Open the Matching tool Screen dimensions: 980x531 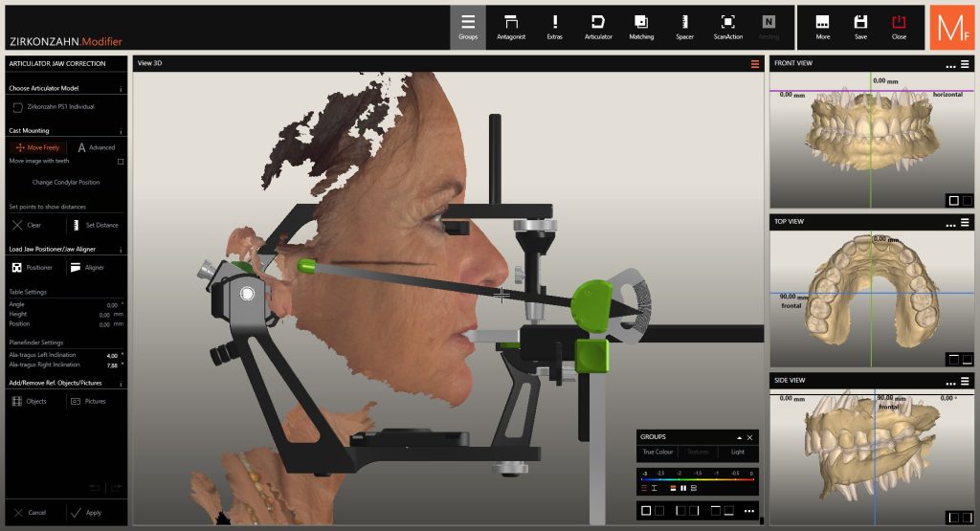[x=641, y=26]
